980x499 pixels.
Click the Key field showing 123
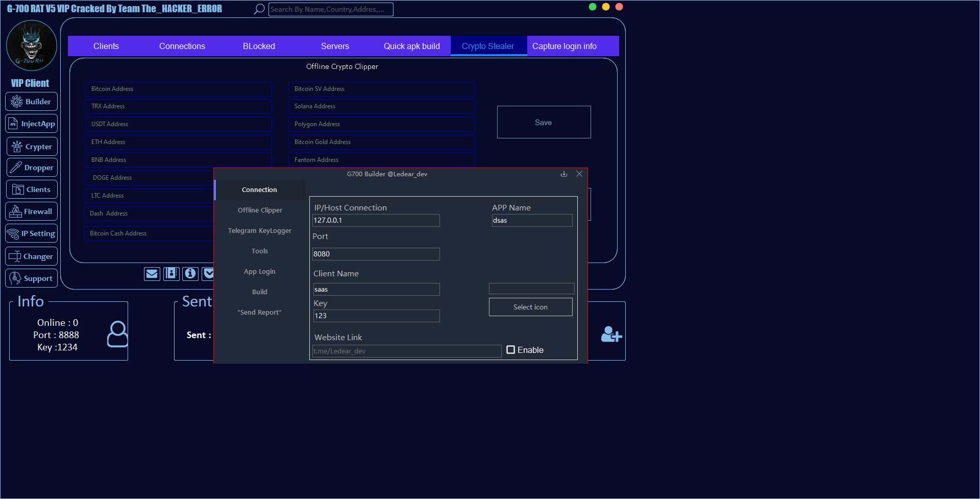click(376, 316)
